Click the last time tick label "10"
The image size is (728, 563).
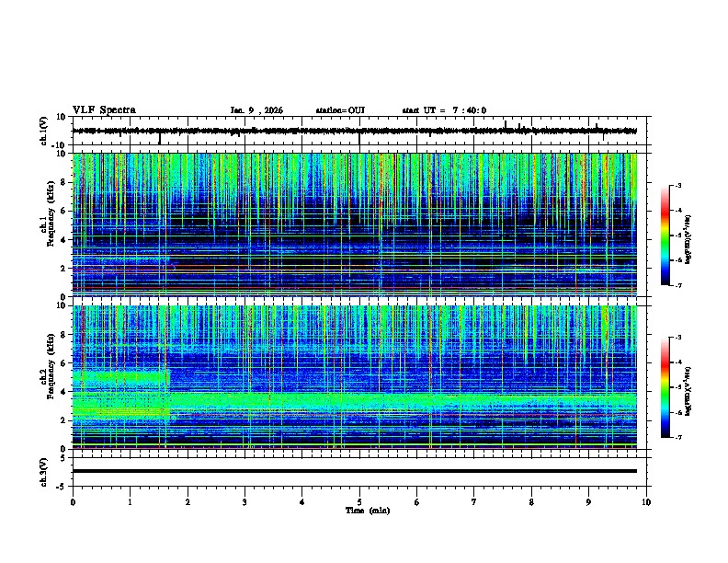click(646, 502)
